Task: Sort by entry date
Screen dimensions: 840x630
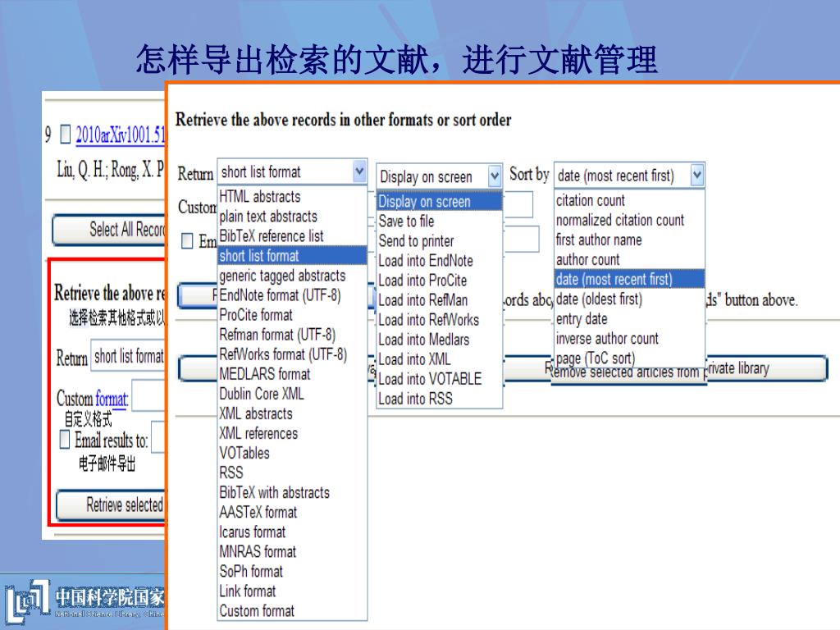Action: pyautogui.click(x=629, y=319)
